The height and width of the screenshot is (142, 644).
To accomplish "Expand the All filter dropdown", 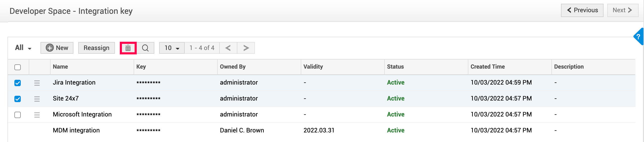I will [x=23, y=48].
